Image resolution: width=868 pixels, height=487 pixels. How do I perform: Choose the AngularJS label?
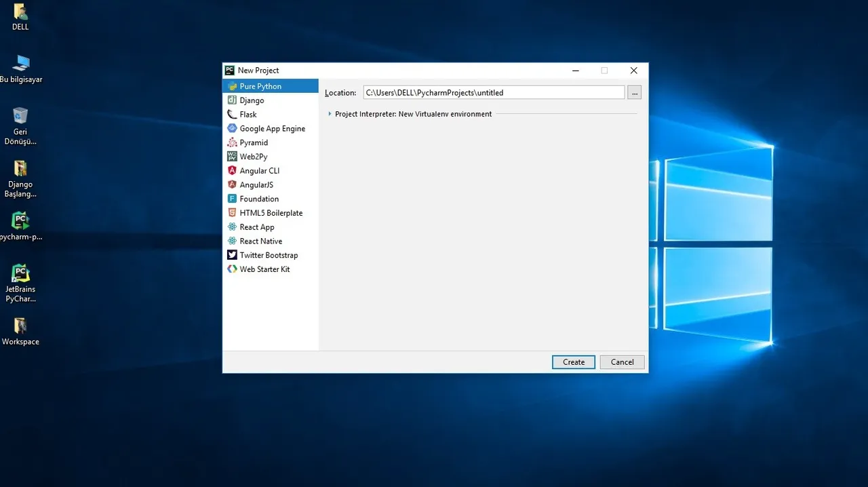click(256, 184)
